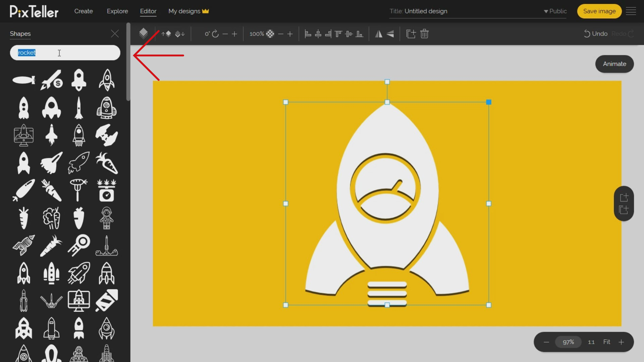Insert the broccoli and carrot shape
The width and height of the screenshot is (644, 362).
click(x=51, y=218)
